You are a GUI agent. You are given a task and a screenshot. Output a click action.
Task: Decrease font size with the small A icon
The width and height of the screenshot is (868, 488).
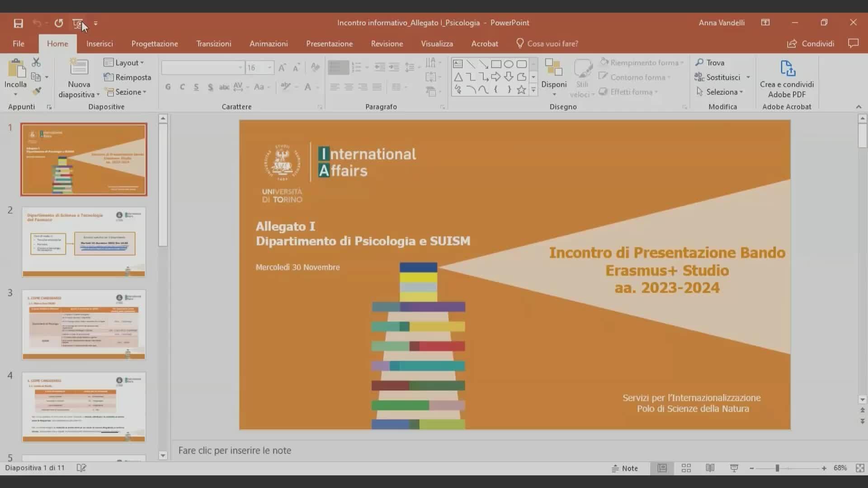[x=297, y=67]
